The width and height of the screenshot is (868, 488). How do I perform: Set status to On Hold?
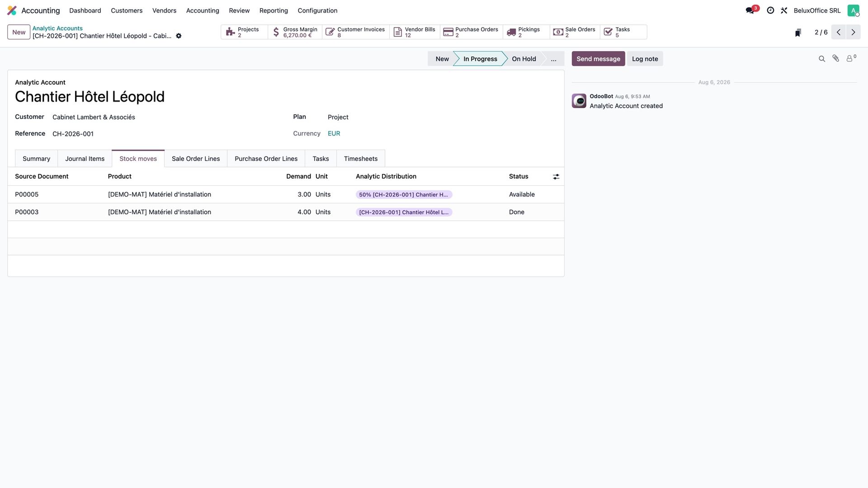pyautogui.click(x=524, y=59)
